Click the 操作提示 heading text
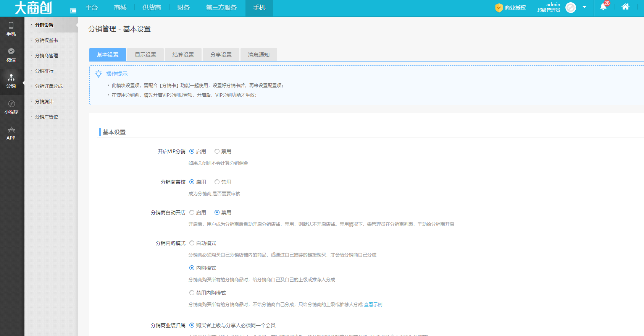Image resolution: width=644 pixels, height=336 pixels. click(x=117, y=74)
